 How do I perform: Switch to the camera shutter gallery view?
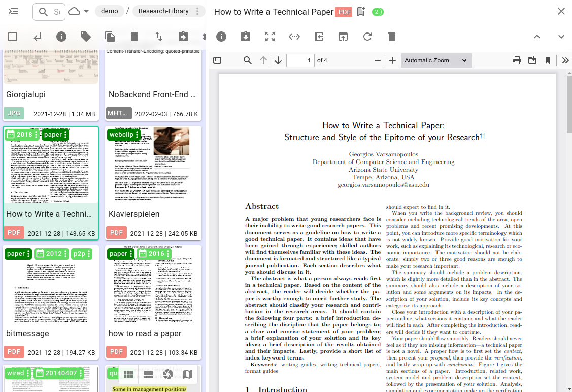pyautogui.click(x=168, y=374)
